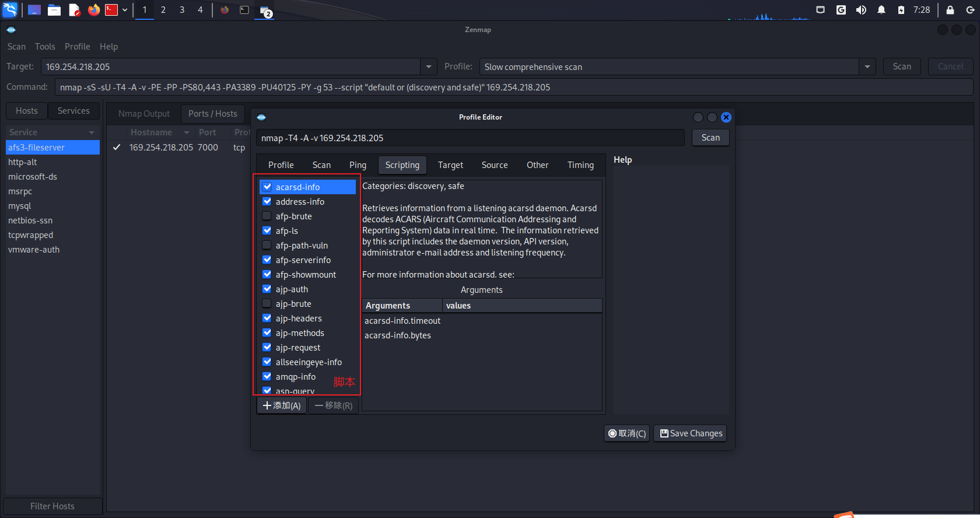Open the red terminal emulator launcher
980x518 pixels.
[111, 10]
